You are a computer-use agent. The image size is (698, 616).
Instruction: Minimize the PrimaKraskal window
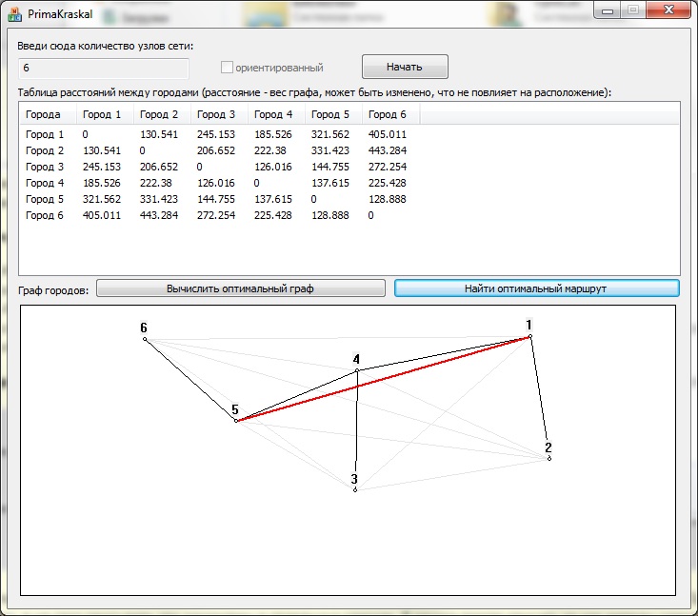[x=608, y=10]
